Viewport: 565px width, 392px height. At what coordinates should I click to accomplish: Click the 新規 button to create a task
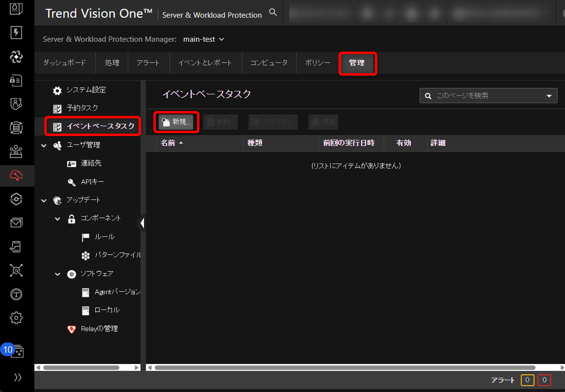click(176, 122)
